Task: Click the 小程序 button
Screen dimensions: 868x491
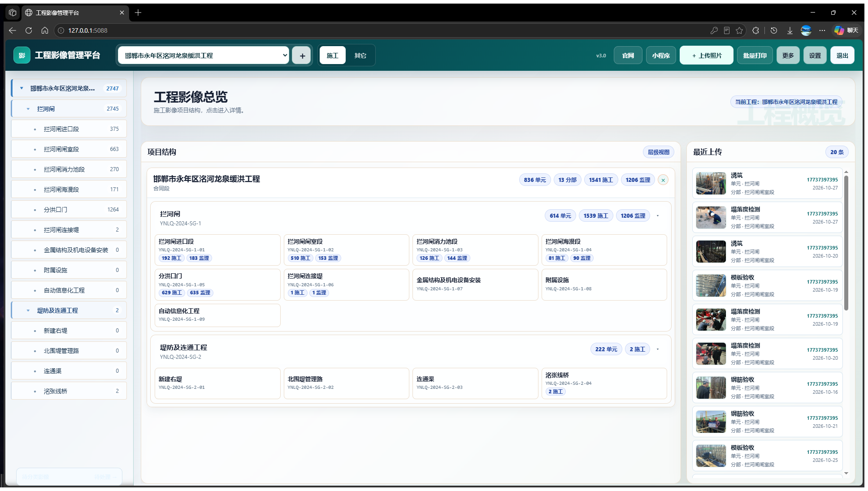Action: (661, 56)
